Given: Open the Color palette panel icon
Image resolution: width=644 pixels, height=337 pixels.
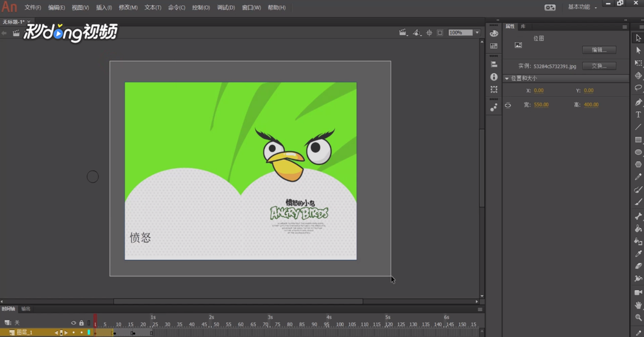Looking at the screenshot, I should coord(494,34).
